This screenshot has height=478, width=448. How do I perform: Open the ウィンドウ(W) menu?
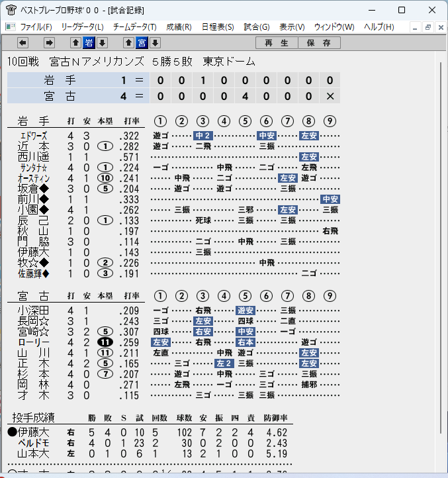pos(334,27)
